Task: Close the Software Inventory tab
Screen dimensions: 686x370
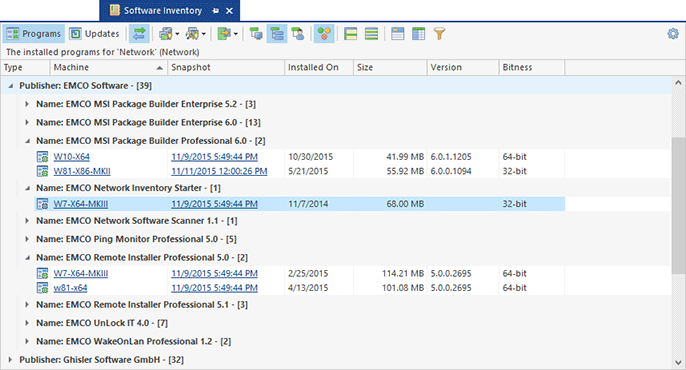Action: click(x=229, y=11)
